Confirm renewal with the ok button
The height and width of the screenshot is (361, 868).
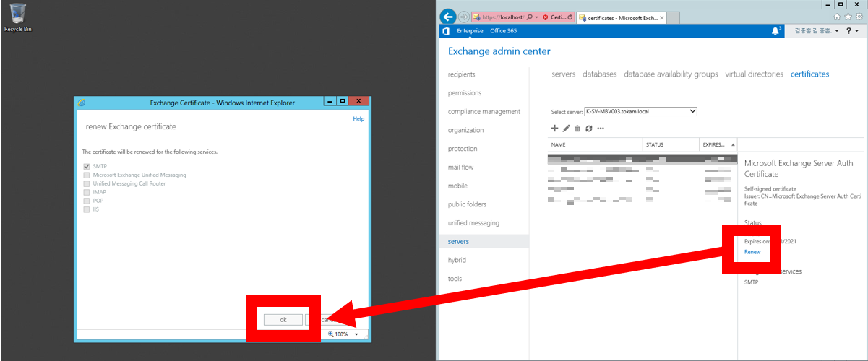click(283, 319)
